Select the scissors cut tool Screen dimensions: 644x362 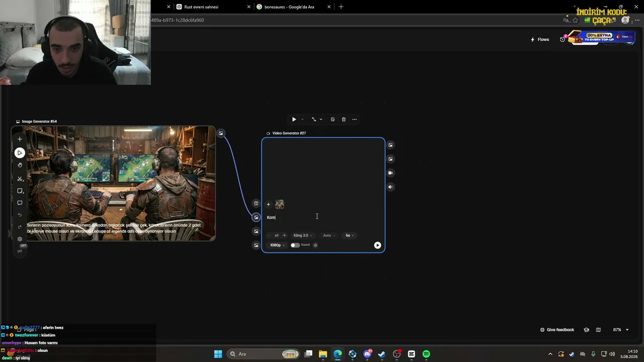pos(20,179)
